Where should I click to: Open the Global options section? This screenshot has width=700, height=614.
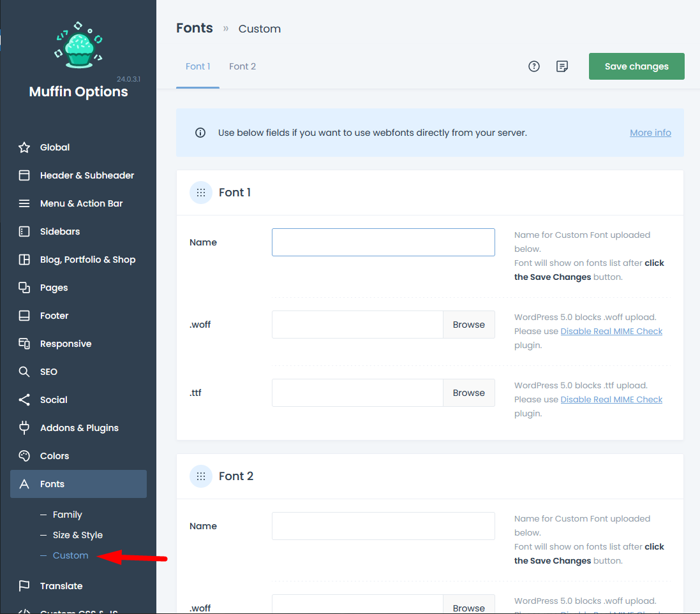[78, 147]
